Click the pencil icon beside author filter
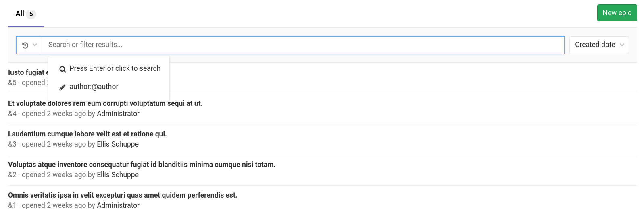This screenshot has width=644, height=219. (x=63, y=87)
